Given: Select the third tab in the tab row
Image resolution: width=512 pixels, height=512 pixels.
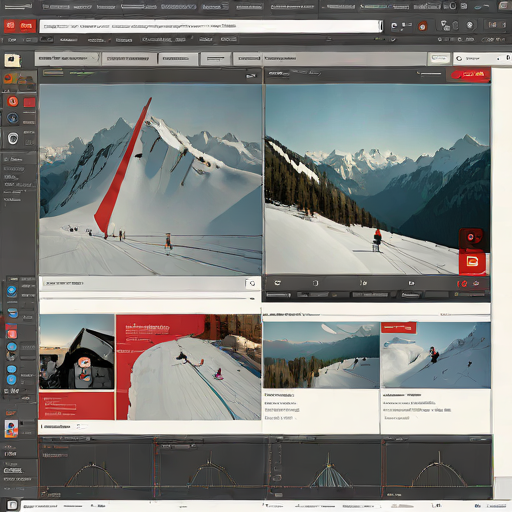Looking at the screenshot, I should 178,58.
